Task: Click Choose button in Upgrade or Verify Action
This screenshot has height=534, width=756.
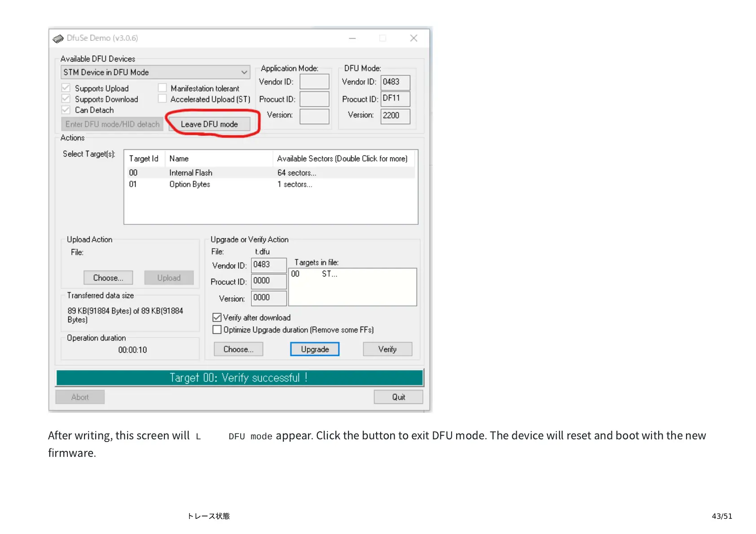Action: pos(238,349)
